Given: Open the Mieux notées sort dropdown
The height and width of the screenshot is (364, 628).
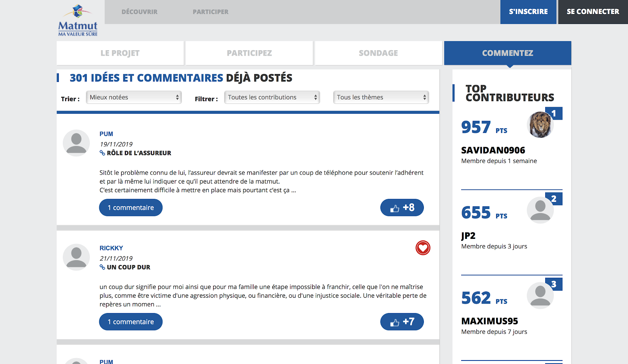Looking at the screenshot, I should (133, 97).
